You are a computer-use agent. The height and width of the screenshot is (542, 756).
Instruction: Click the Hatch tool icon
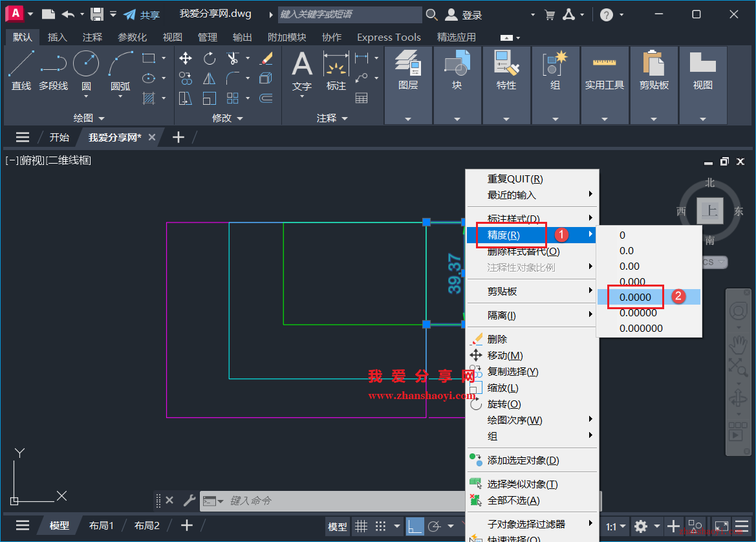pos(149,98)
